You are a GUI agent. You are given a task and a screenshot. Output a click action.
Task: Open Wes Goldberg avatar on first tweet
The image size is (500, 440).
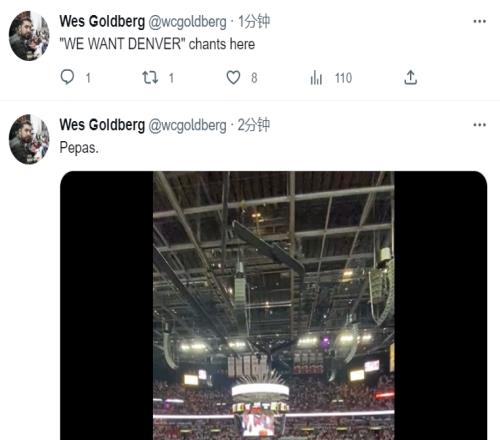click(x=29, y=36)
